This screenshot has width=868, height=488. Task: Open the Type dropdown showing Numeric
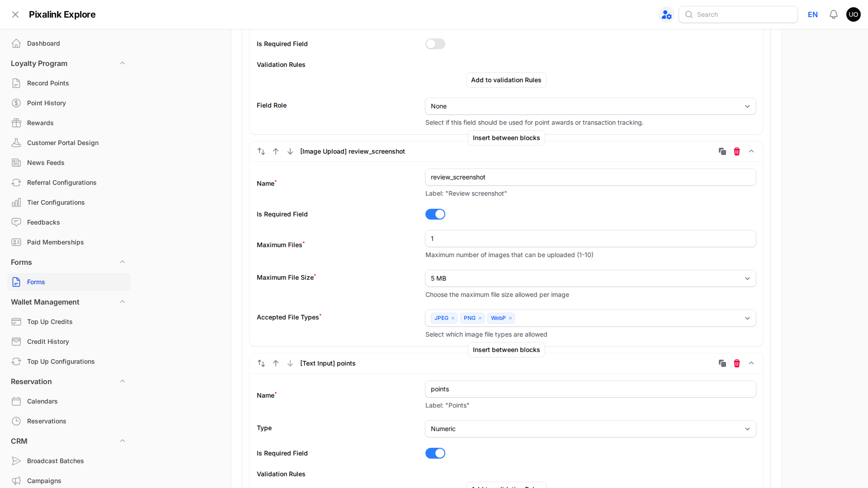(x=590, y=429)
